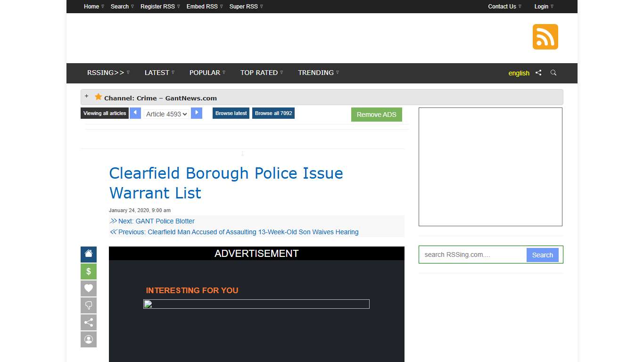644x362 pixels.
Task: Click the green dollar donation icon
Action: (x=88, y=271)
